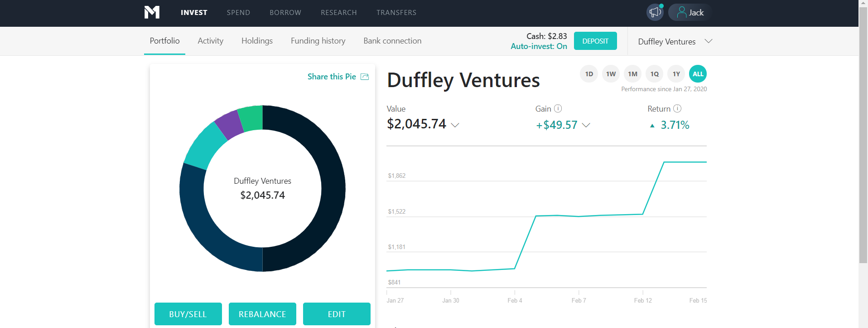The height and width of the screenshot is (328, 868).
Task: Click the Gain info icon
Action: [558, 108]
